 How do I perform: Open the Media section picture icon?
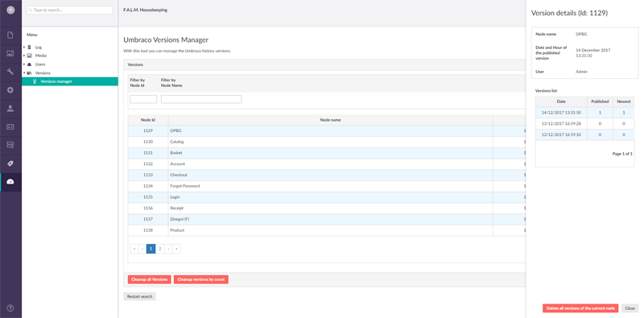pyautogui.click(x=10, y=53)
